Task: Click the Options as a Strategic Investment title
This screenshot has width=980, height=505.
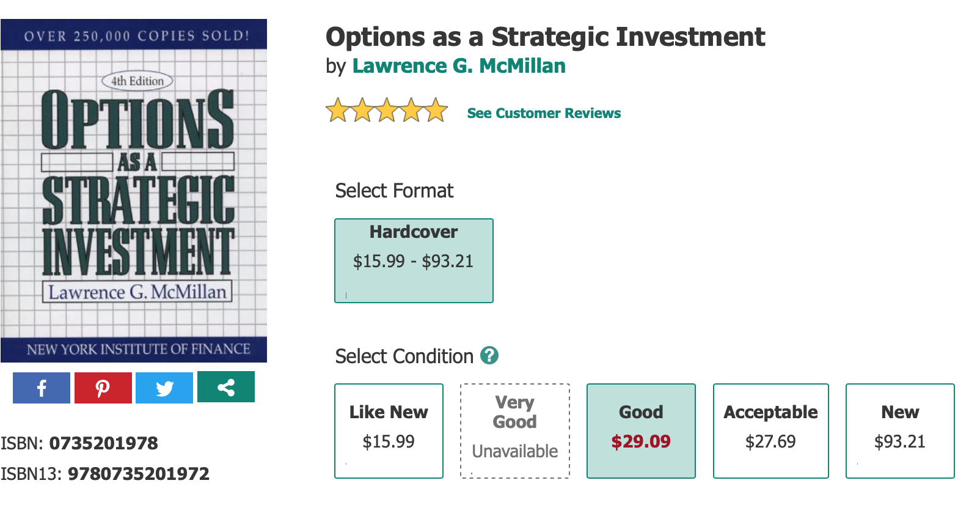Action: [x=545, y=37]
